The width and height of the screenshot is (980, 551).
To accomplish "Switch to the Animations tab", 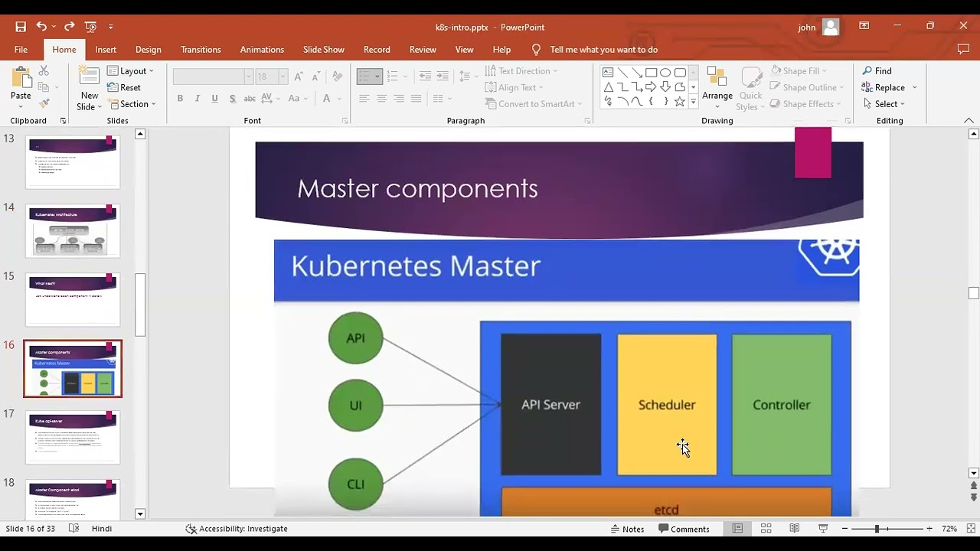I will [x=262, y=50].
